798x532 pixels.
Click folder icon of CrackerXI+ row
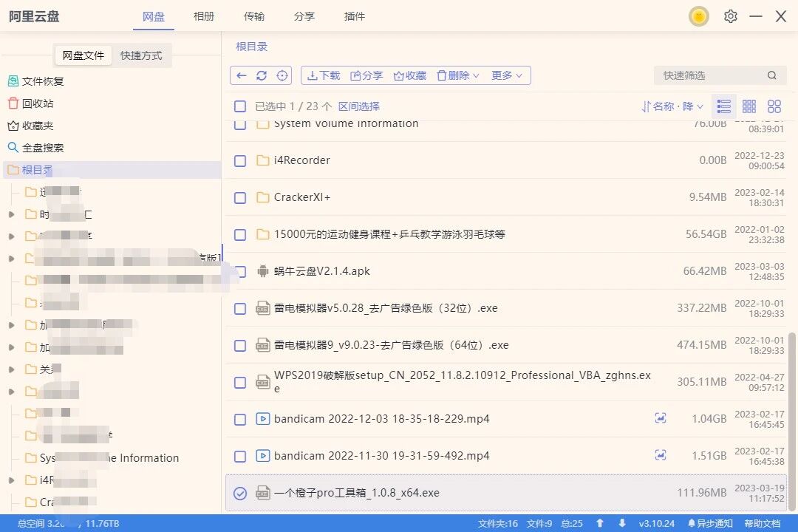262,197
